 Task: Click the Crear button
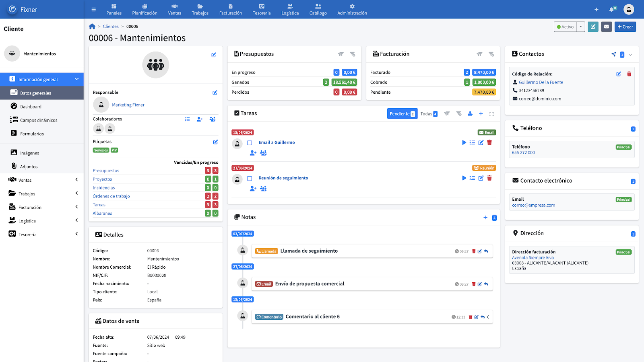point(625,27)
